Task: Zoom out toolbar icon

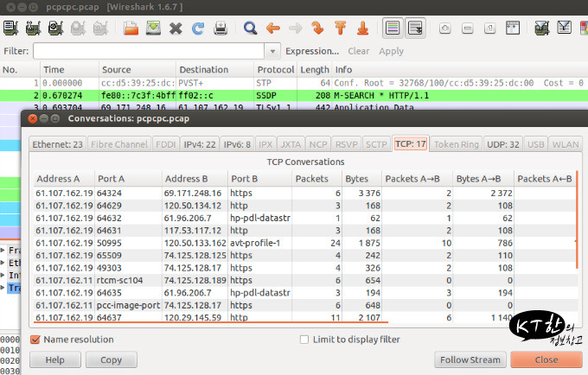Action: (x=468, y=29)
